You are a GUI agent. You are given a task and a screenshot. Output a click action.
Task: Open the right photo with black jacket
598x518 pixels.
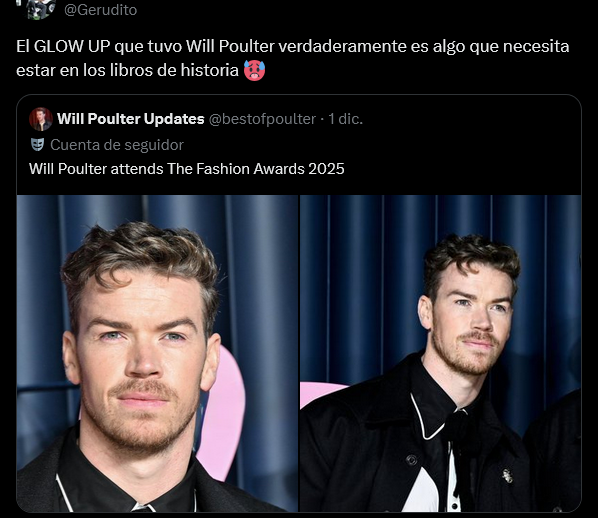coord(440,353)
